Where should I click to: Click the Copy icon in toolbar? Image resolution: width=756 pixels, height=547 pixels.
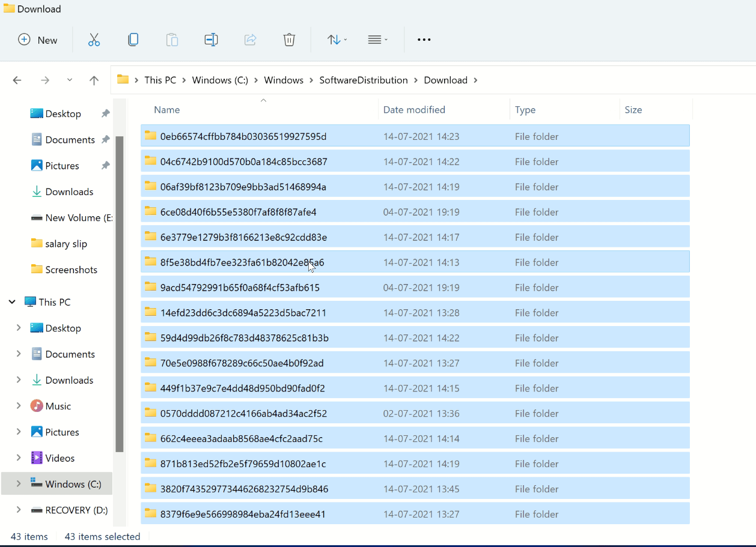click(133, 40)
